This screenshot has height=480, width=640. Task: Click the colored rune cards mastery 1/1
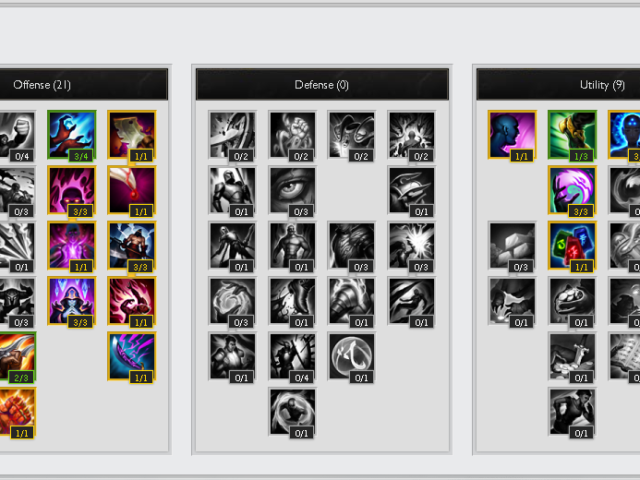click(572, 245)
